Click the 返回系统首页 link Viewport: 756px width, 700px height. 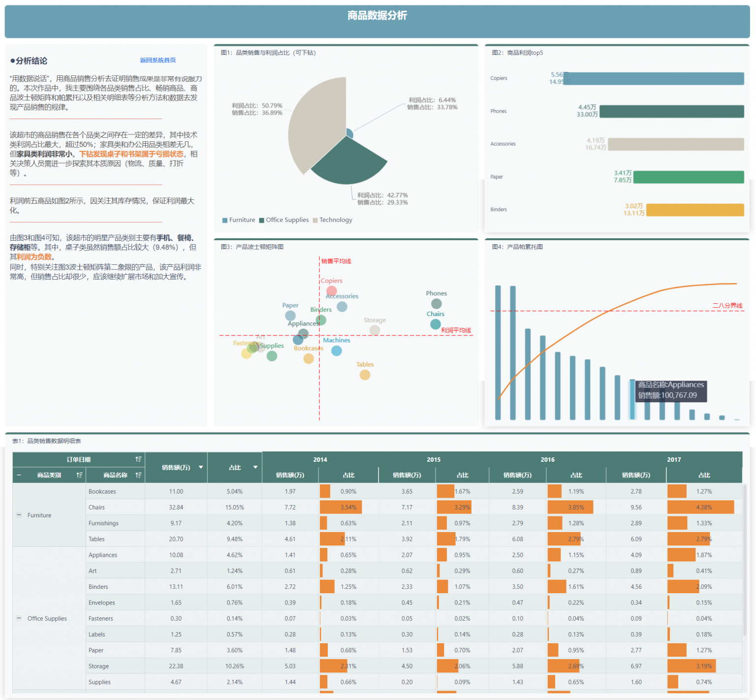click(x=157, y=60)
